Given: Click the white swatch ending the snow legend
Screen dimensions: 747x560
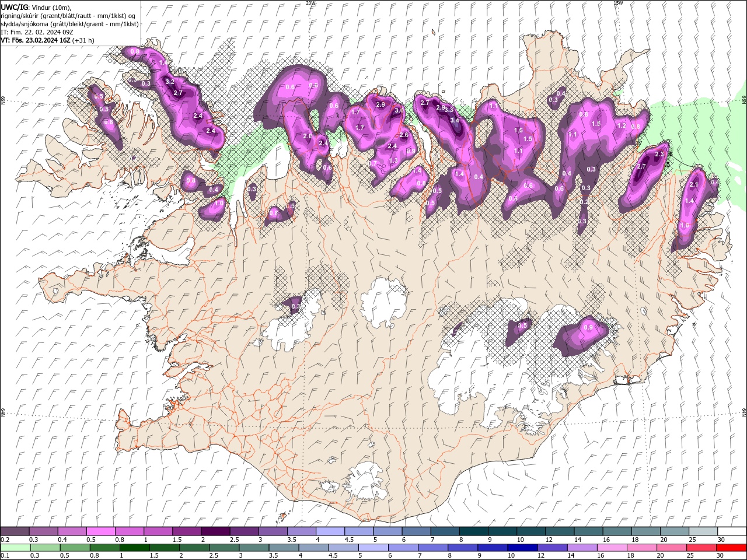Looking at the screenshot, I should 732,531.
